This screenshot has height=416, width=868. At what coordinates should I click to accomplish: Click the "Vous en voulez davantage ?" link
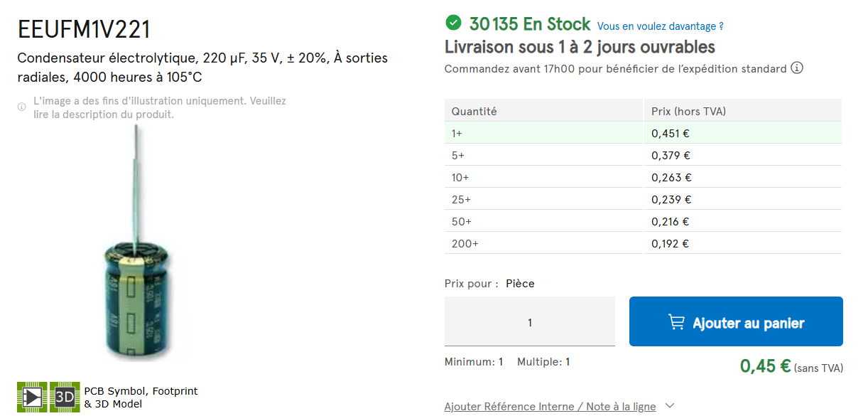[x=660, y=26]
